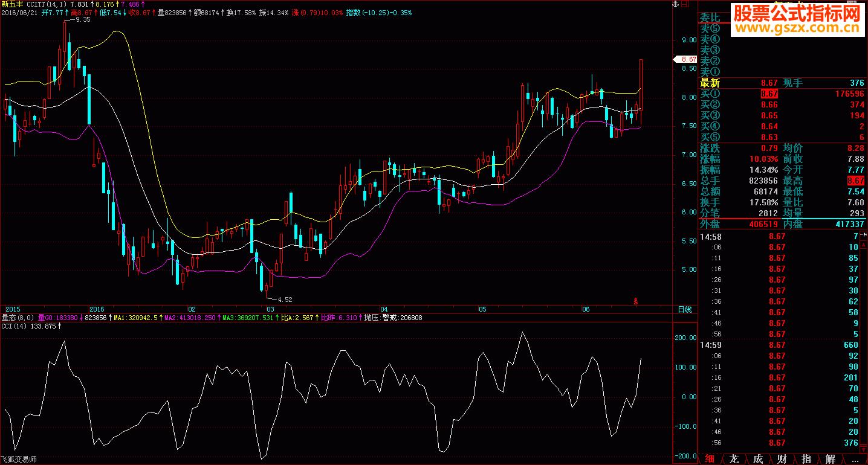Screen dimensions: 868x465
Task: Open the red triangle menu at the bottom-right corner
Action: (863, 451)
